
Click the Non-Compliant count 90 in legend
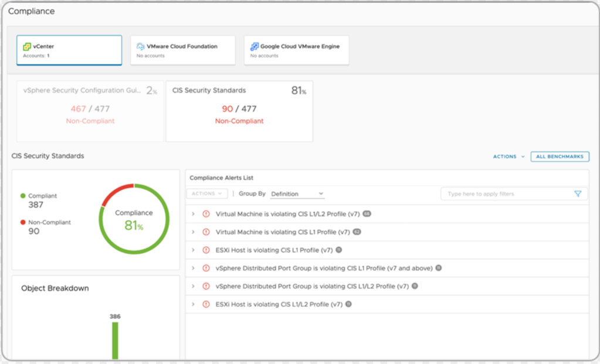tap(33, 232)
